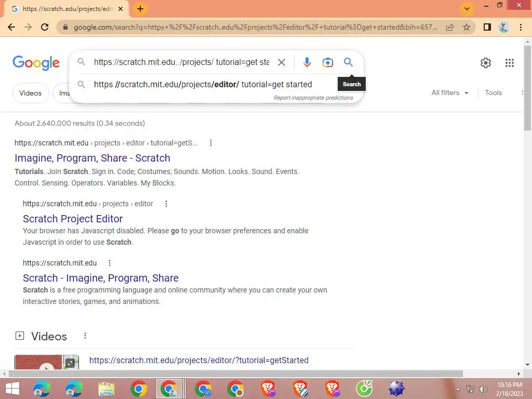Show hidden system tray icons
The width and height of the screenshot is (532, 399).
click(x=458, y=389)
